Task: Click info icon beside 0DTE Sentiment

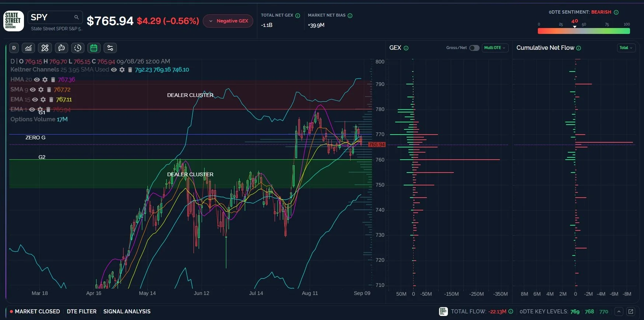Action: [x=616, y=12]
